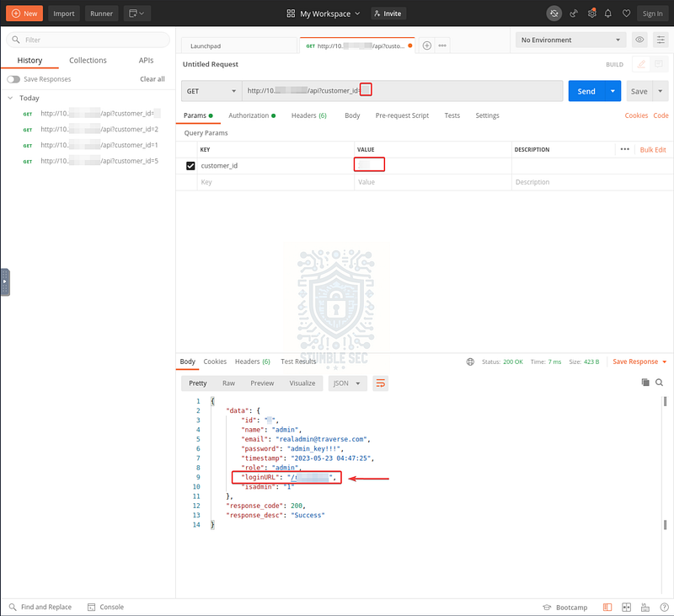Click the network globe icon near Status
This screenshot has height=616, width=674.
coord(470,362)
